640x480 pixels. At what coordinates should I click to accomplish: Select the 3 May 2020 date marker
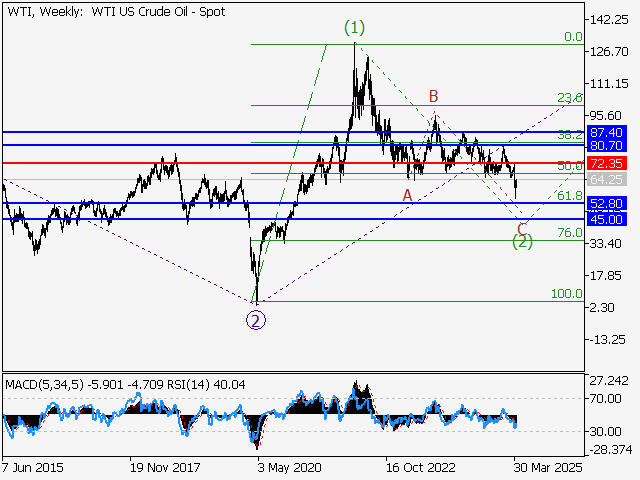[288, 467]
